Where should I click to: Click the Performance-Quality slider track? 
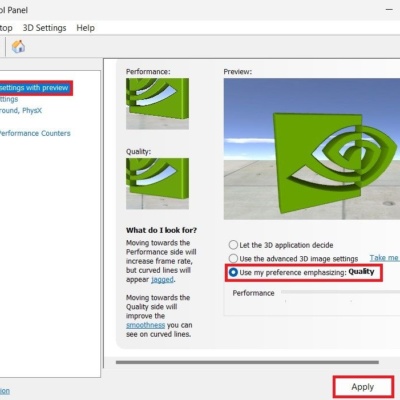coord(340,292)
